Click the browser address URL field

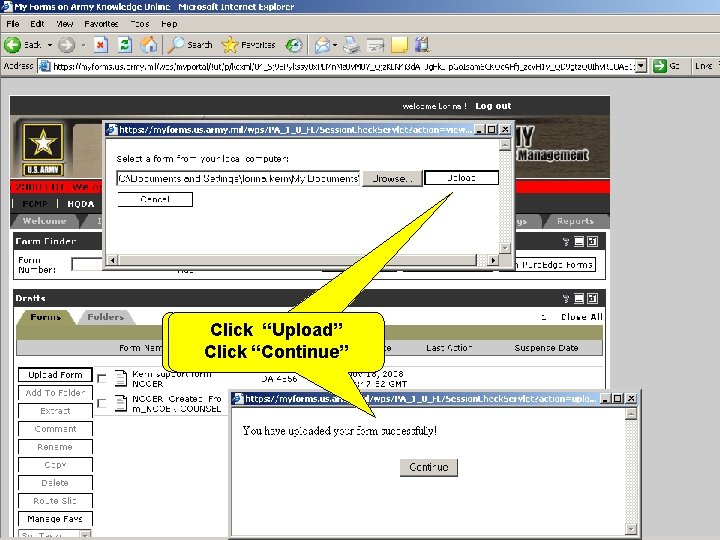click(x=343, y=66)
